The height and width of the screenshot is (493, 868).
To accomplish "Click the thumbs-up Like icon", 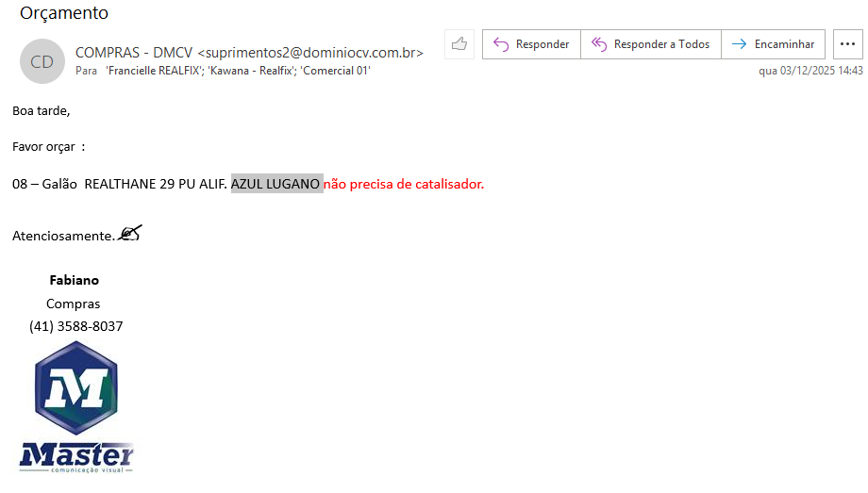I will pyautogui.click(x=459, y=44).
